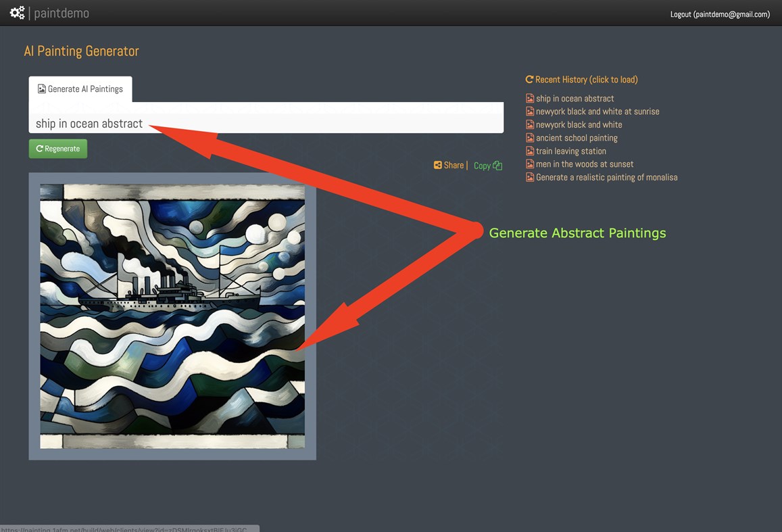The height and width of the screenshot is (532, 782).
Task: Load 'ship in ocean abstract' from history
Action: click(575, 98)
